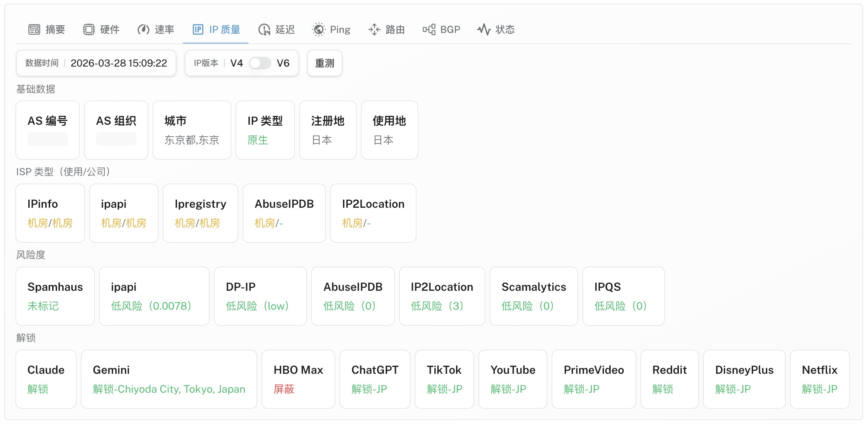868x426 pixels.
Task: Click the IP2Location 机房/- card
Action: (x=373, y=213)
